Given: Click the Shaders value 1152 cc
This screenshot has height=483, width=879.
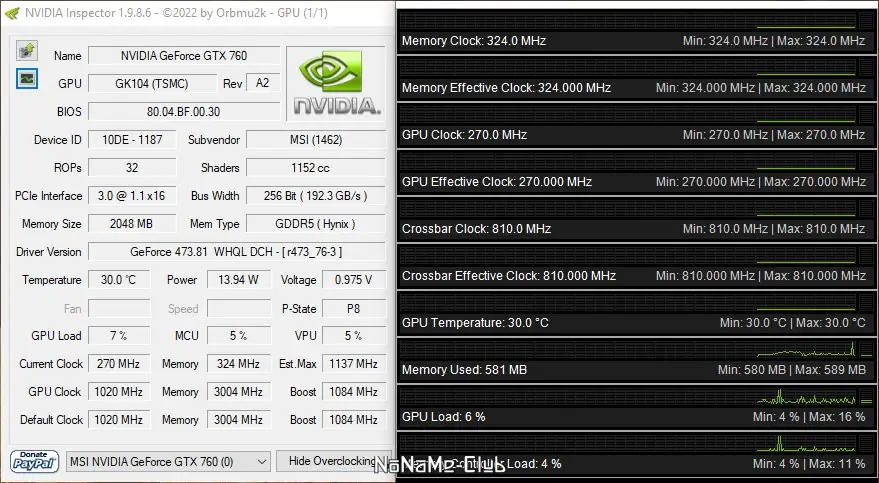Looking at the screenshot, I should click(316, 168).
